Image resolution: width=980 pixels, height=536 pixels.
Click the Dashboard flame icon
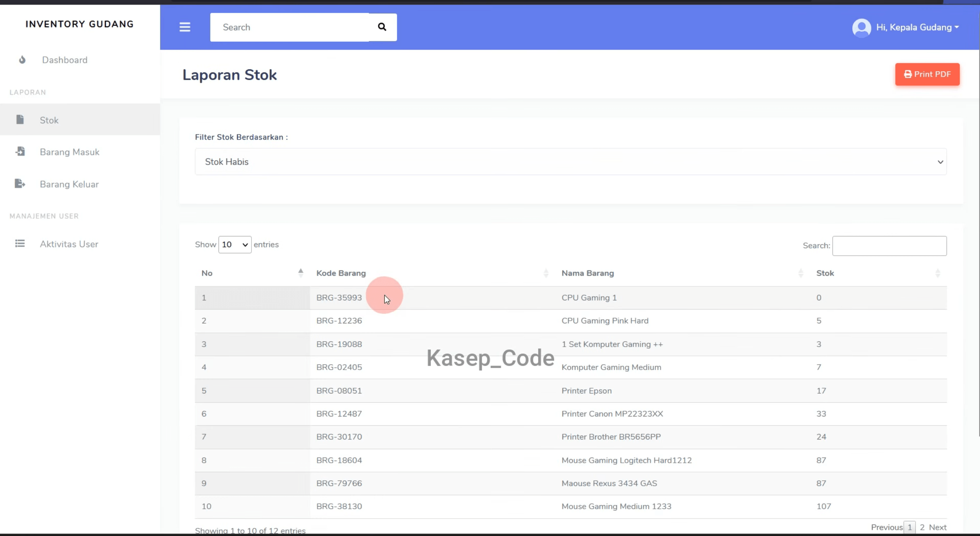tap(22, 60)
